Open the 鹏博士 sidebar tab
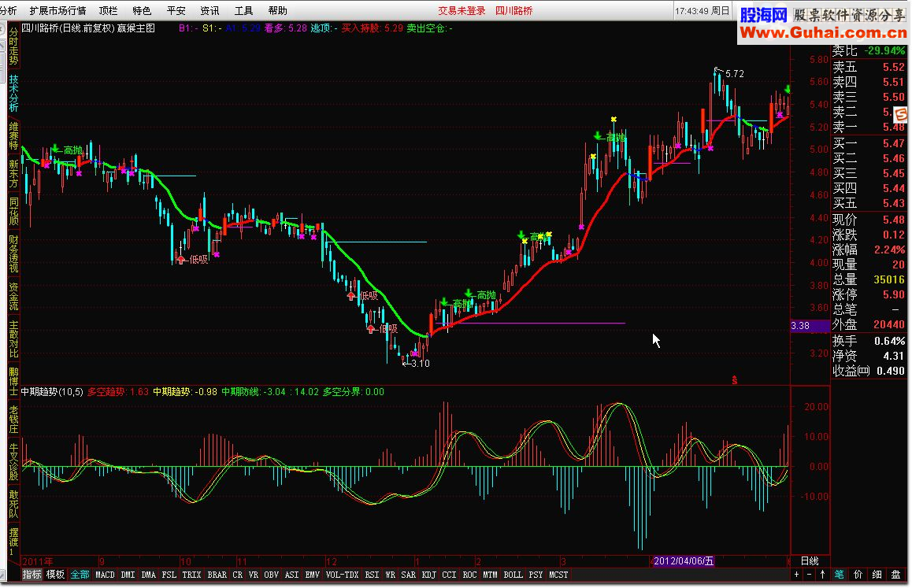Image resolution: width=912 pixels, height=588 pixels. (x=13, y=382)
